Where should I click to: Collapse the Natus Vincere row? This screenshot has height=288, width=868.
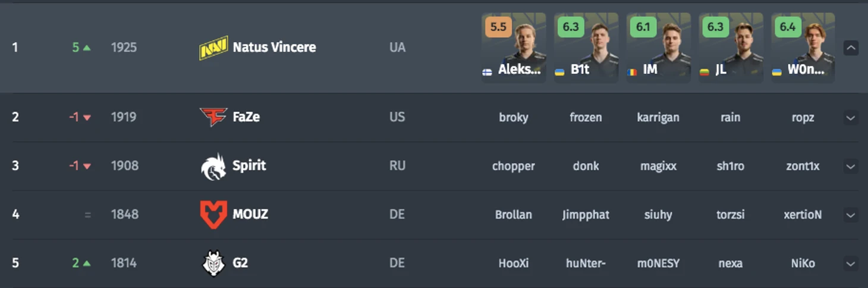click(x=851, y=48)
